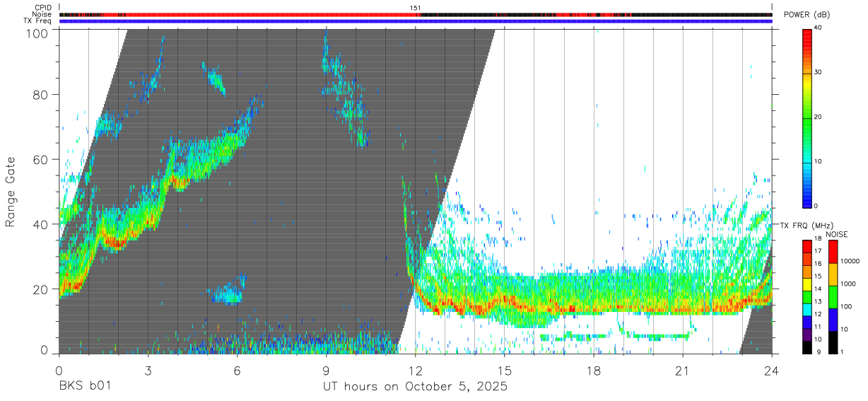This screenshot has width=868, height=401.
Task: Click the blue TX Freq strip
Action: click(416, 21)
